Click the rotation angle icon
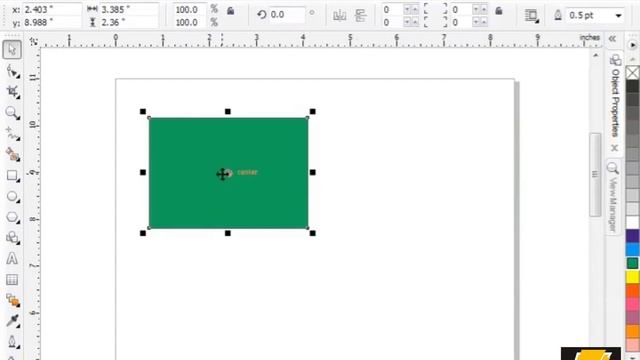This screenshot has height=360, width=640. 262,15
